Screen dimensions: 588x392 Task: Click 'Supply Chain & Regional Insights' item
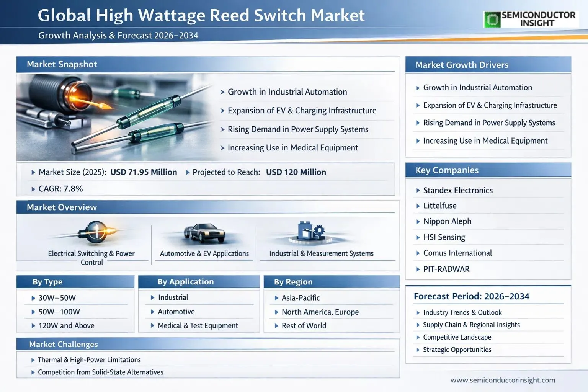click(x=471, y=325)
